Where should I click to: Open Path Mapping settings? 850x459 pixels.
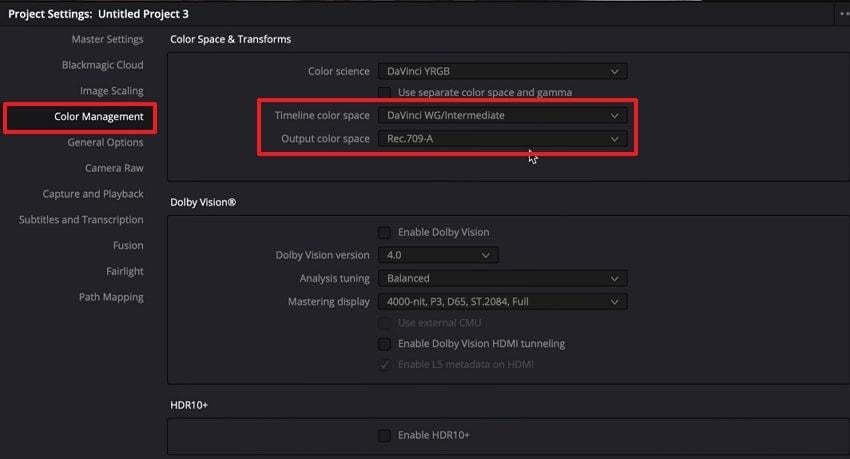111,297
